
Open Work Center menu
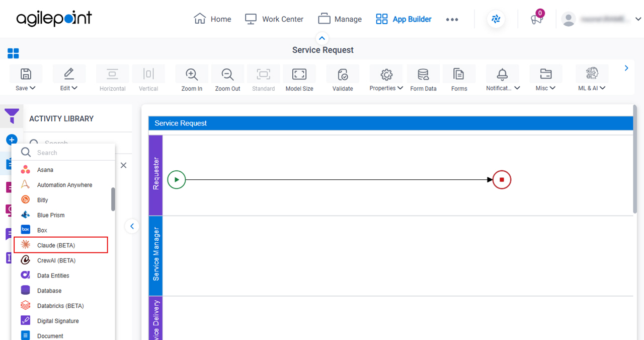click(274, 19)
